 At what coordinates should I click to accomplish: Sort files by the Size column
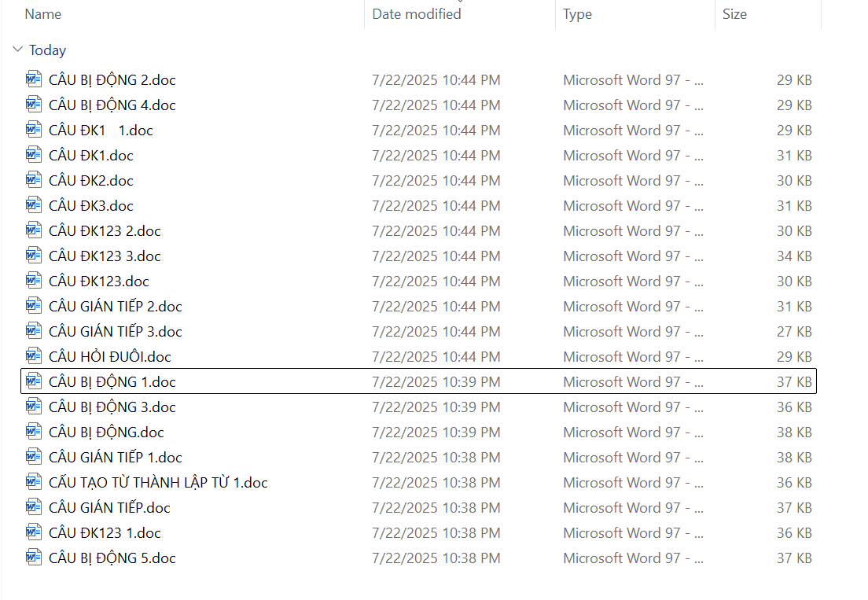(x=734, y=14)
